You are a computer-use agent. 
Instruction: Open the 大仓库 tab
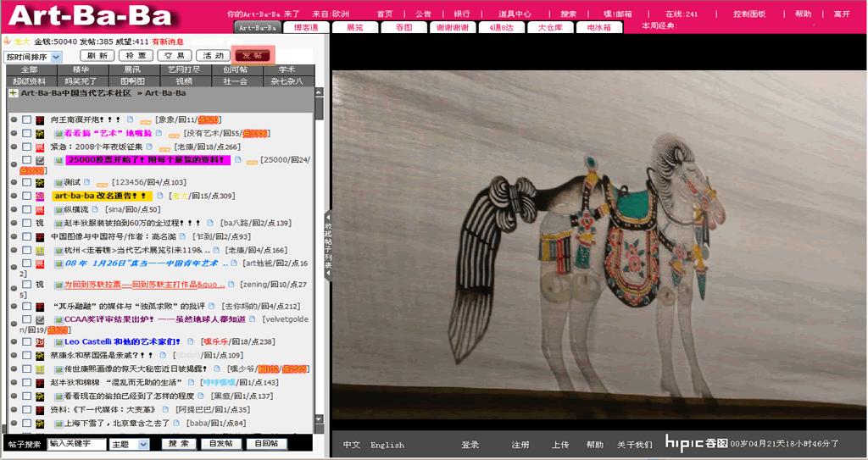coord(549,27)
